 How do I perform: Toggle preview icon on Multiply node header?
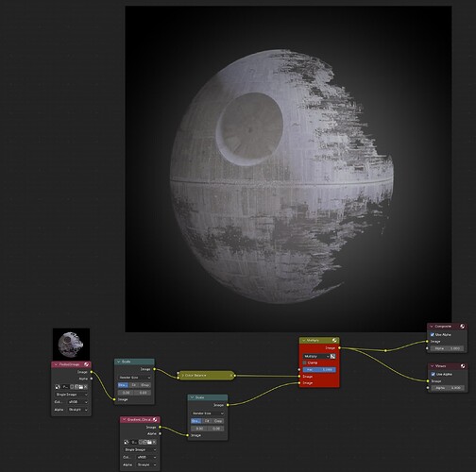tap(334, 340)
